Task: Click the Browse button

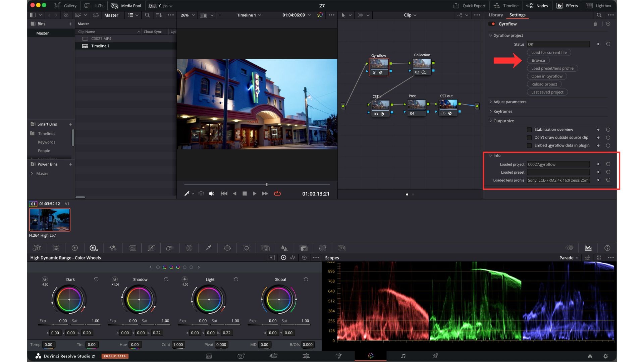Action: coord(538,60)
